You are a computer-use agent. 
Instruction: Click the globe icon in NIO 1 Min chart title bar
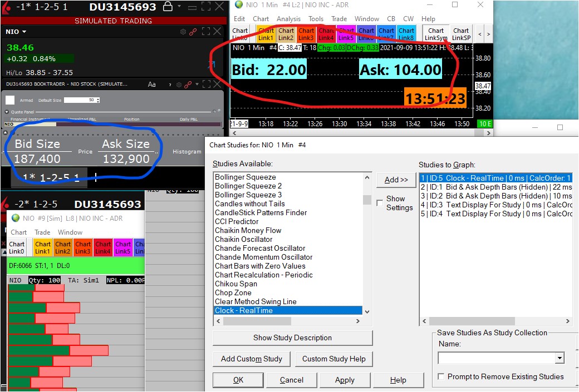coord(239,5)
